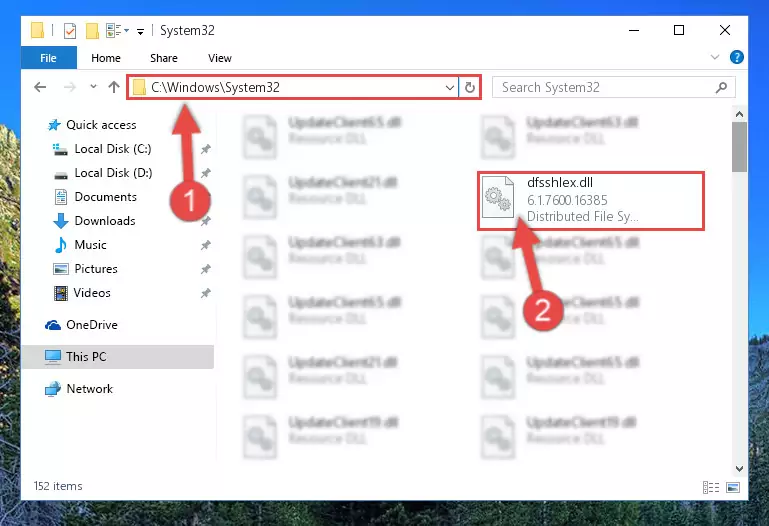Click the Downloads blue arrow icon
769x526 pixels.
(x=60, y=221)
